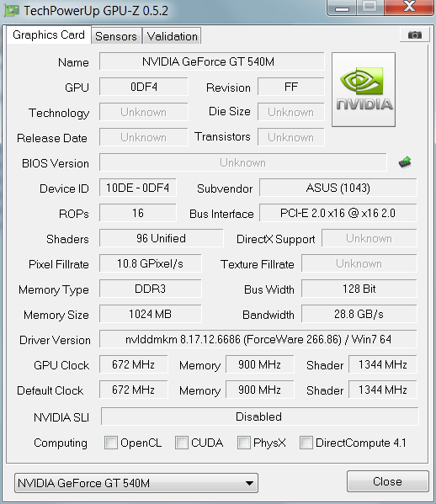
Task: Save BIOS using the chip icon
Action: coord(405,162)
